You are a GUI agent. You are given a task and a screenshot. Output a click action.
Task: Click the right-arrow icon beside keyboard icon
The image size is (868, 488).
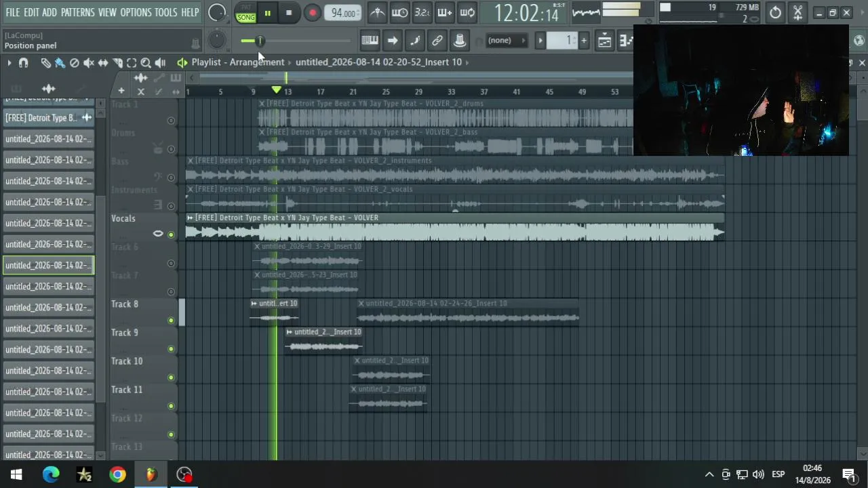point(393,41)
